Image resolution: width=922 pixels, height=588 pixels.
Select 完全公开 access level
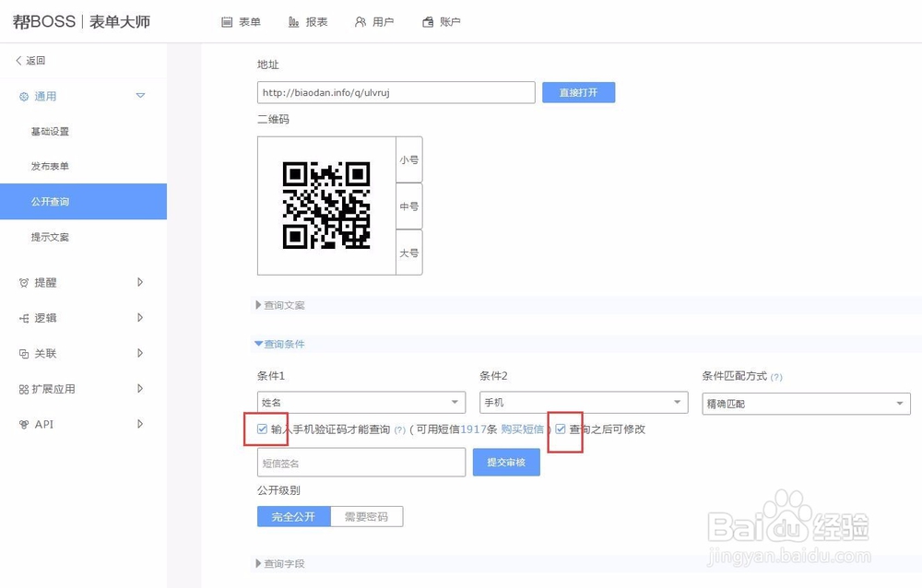294,517
